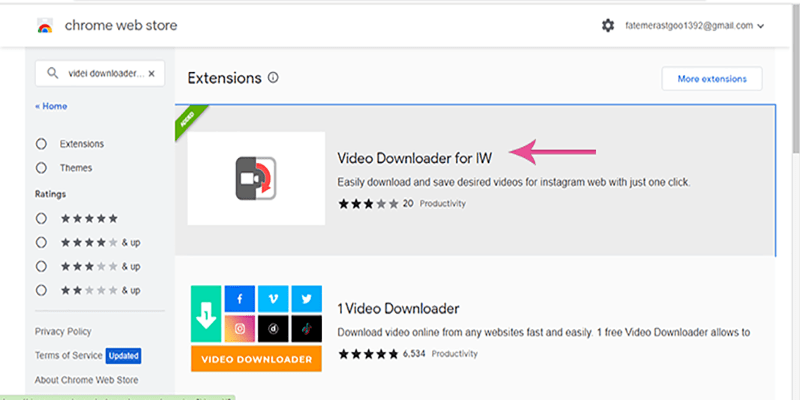Image resolution: width=800 pixels, height=400 pixels.
Task: Click the More extensions button
Action: tap(711, 78)
